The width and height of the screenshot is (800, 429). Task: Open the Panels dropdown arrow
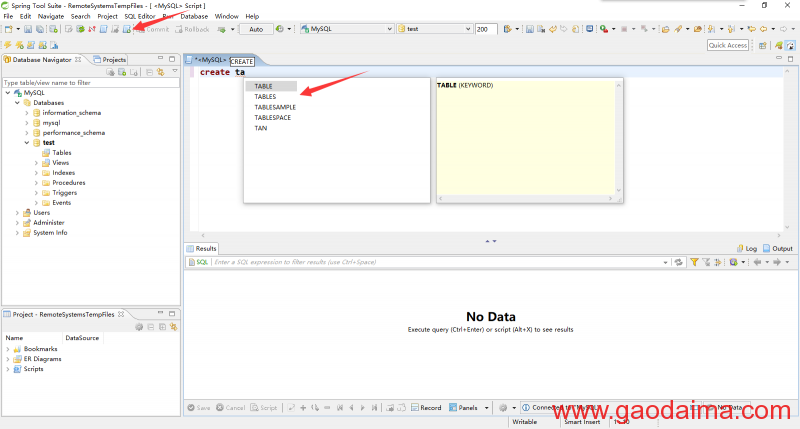[x=487, y=408]
